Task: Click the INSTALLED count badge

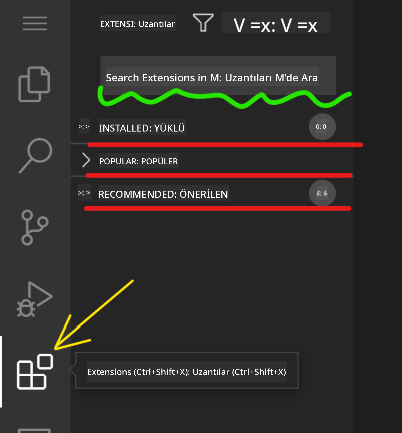Action: click(x=322, y=127)
